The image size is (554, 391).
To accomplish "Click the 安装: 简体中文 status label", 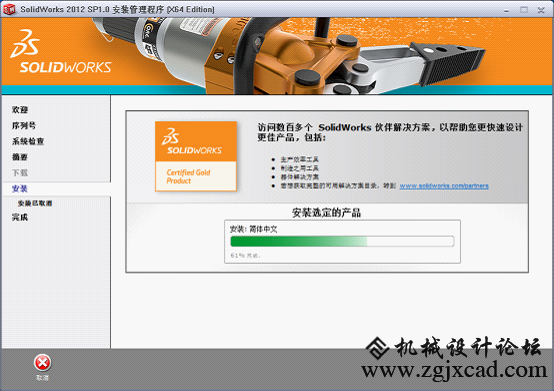I will point(254,229).
